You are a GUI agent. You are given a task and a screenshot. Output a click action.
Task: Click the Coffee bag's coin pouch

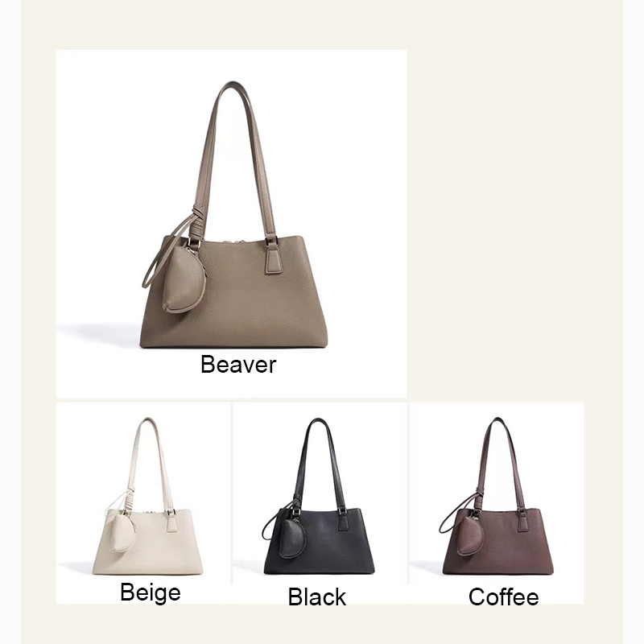470,535
